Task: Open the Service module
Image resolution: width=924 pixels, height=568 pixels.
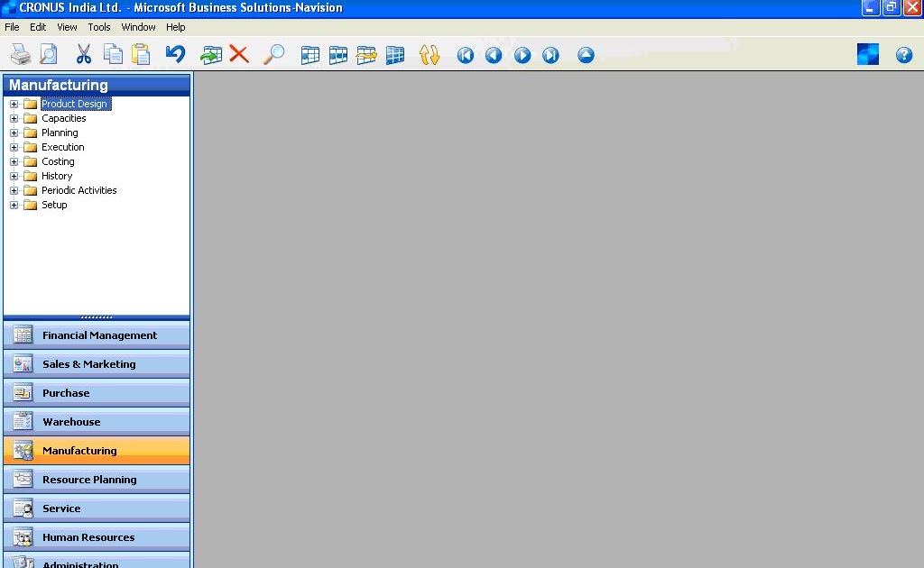Action: (x=97, y=508)
